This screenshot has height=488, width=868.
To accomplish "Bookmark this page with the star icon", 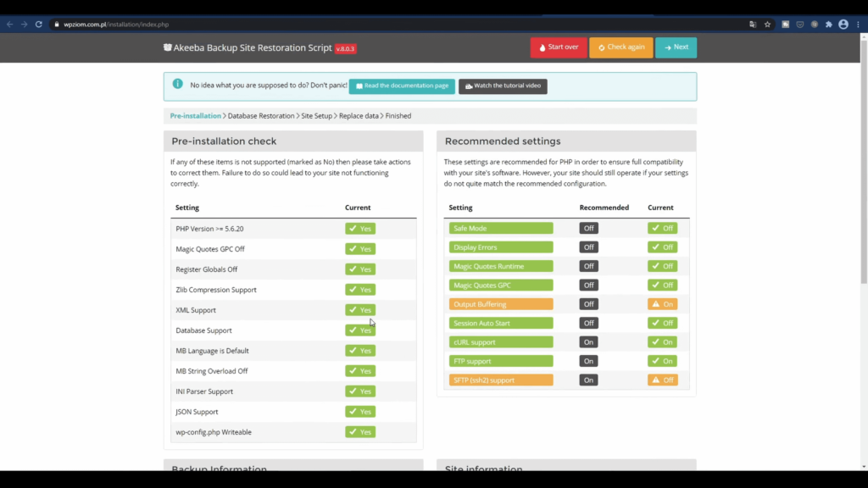I will click(767, 25).
